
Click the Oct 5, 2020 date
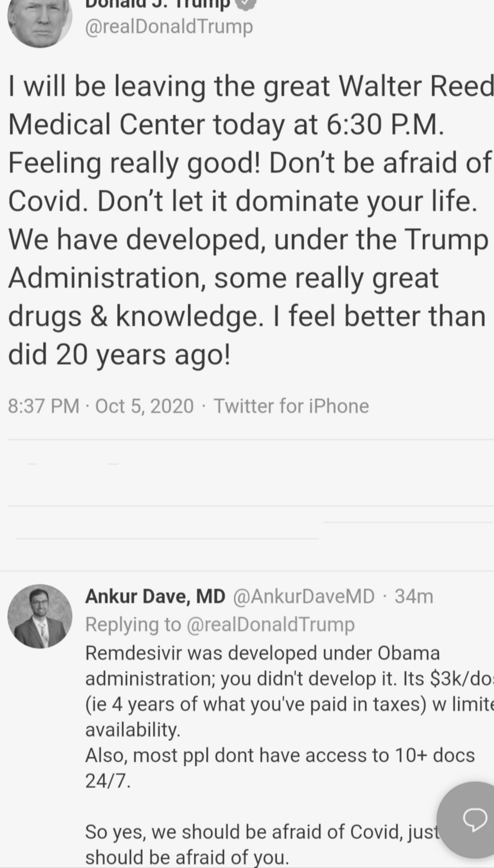(144, 406)
